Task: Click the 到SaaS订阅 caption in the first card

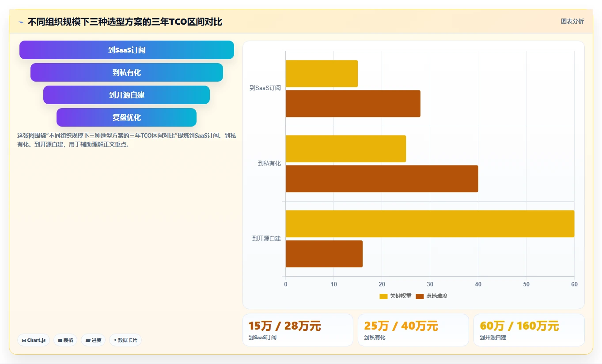Action: click(262, 338)
